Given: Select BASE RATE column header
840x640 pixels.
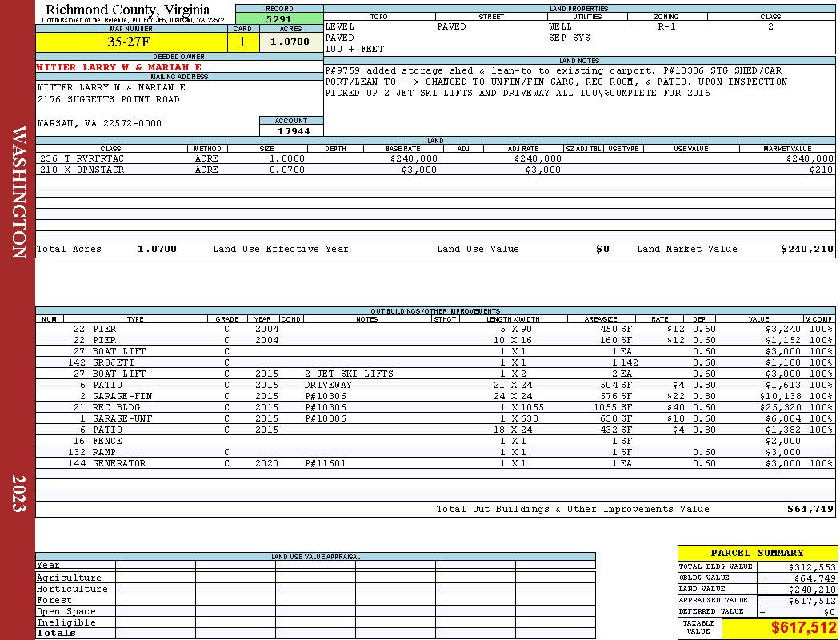Looking at the screenshot, I should tap(403, 149).
